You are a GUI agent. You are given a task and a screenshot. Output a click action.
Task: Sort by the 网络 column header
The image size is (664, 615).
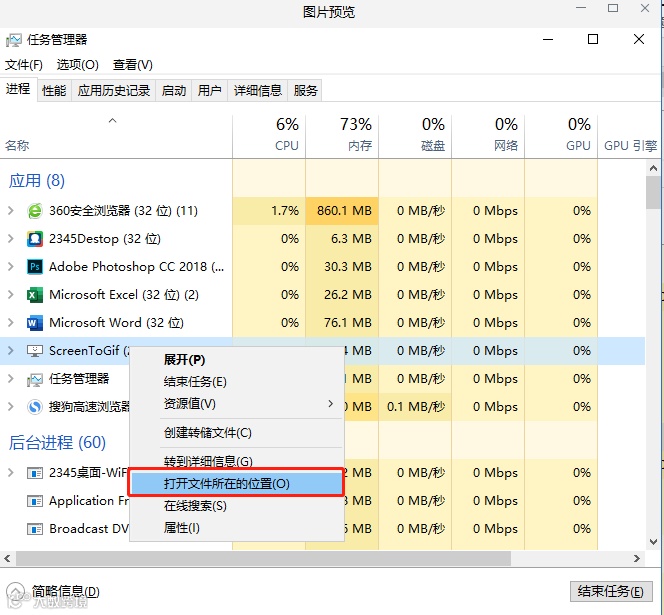(x=488, y=136)
